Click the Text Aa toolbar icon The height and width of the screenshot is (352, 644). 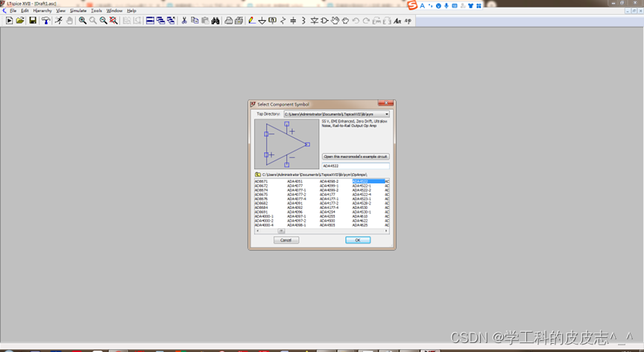click(x=397, y=21)
